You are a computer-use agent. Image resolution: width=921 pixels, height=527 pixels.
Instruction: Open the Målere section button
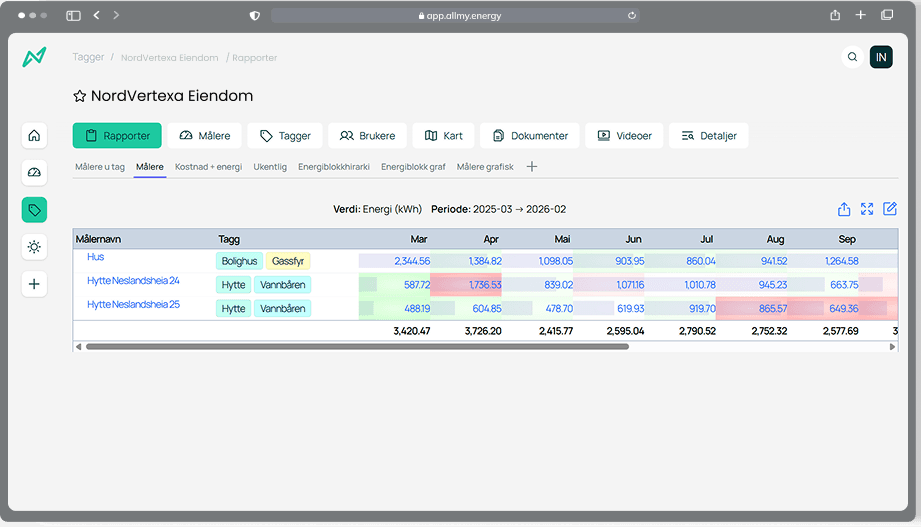coord(204,136)
